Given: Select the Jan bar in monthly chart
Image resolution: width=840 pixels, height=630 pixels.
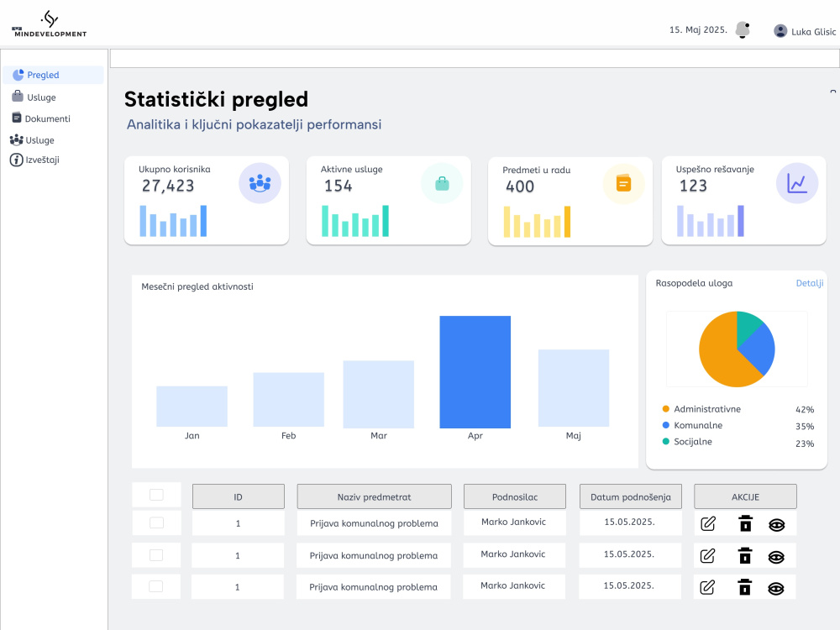Looking at the screenshot, I should (x=192, y=406).
